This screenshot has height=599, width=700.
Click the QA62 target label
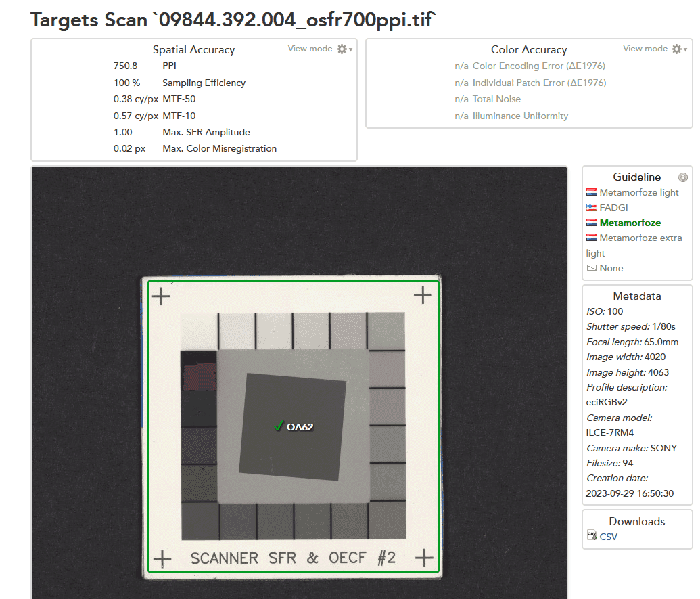(300, 427)
